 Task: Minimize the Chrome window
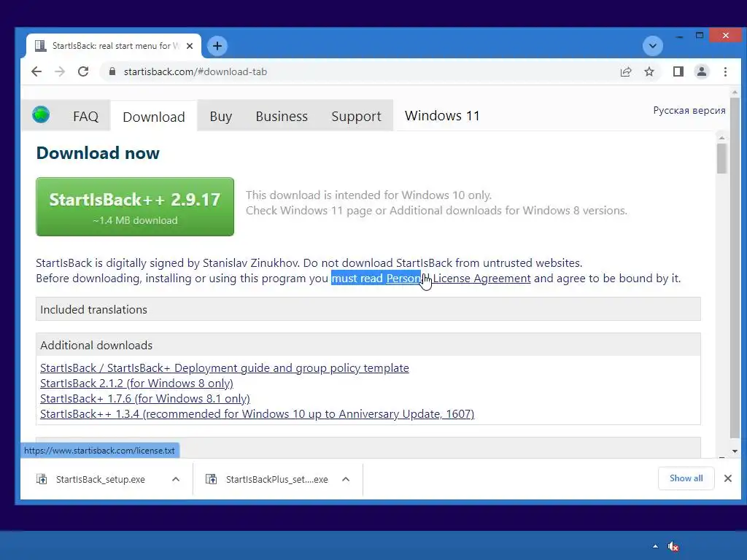(679, 36)
